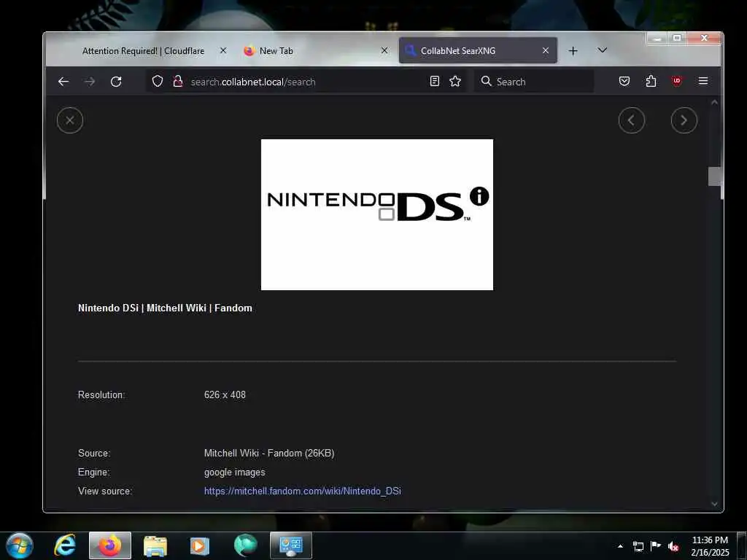Click the page vertical scrollbar thumb
Image resolution: width=747 pixels, height=560 pixels.
(x=714, y=176)
